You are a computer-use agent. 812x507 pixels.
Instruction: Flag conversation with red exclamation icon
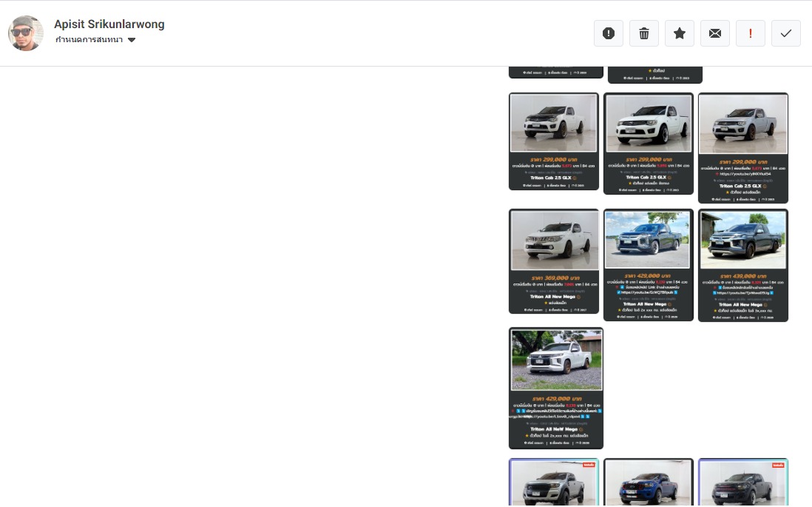(751, 33)
